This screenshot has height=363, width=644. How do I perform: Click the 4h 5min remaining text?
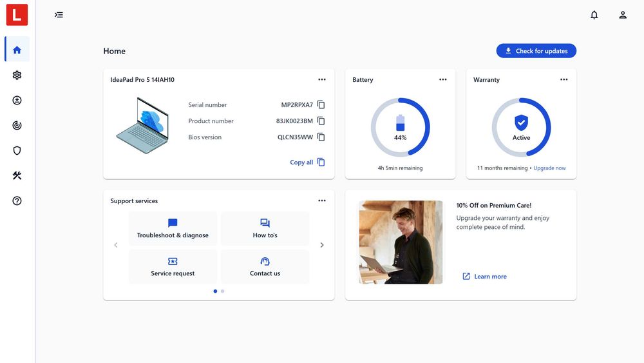coord(400,168)
